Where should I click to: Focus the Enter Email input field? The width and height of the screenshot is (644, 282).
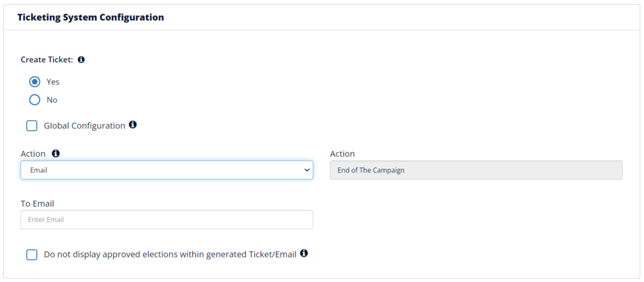167,220
